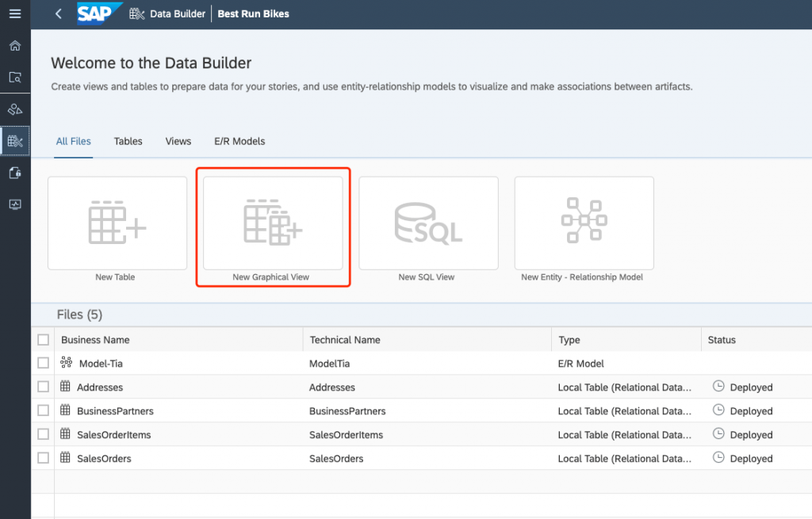Check the Model-Tia row checkbox
812x519 pixels.
tap(44, 363)
